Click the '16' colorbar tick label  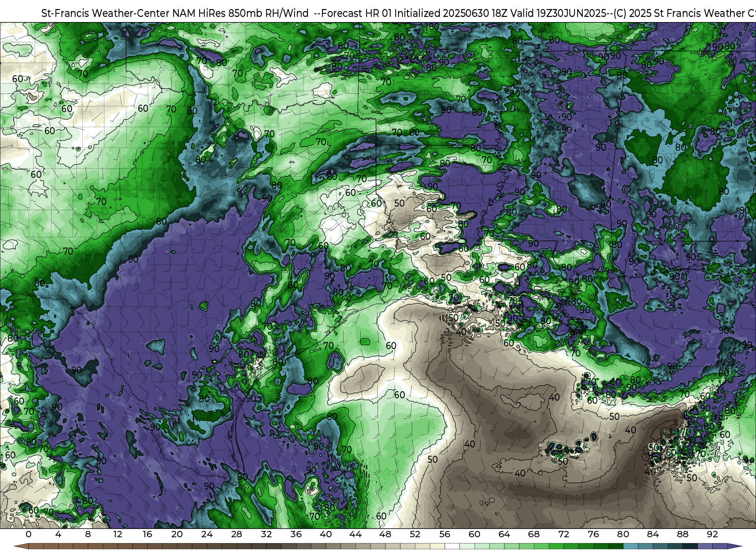(147, 534)
